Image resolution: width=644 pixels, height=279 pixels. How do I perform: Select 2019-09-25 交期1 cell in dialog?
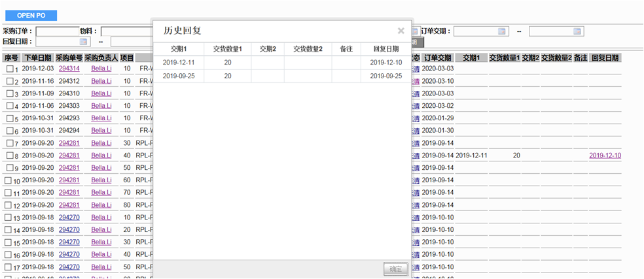[x=179, y=76]
